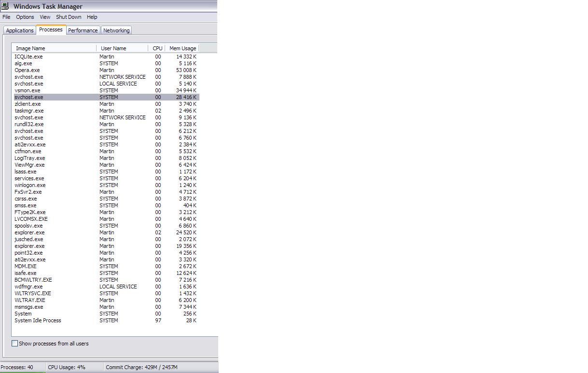The image size is (588, 373).
Task: Open the View menu
Action: click(x=45, y=17)
